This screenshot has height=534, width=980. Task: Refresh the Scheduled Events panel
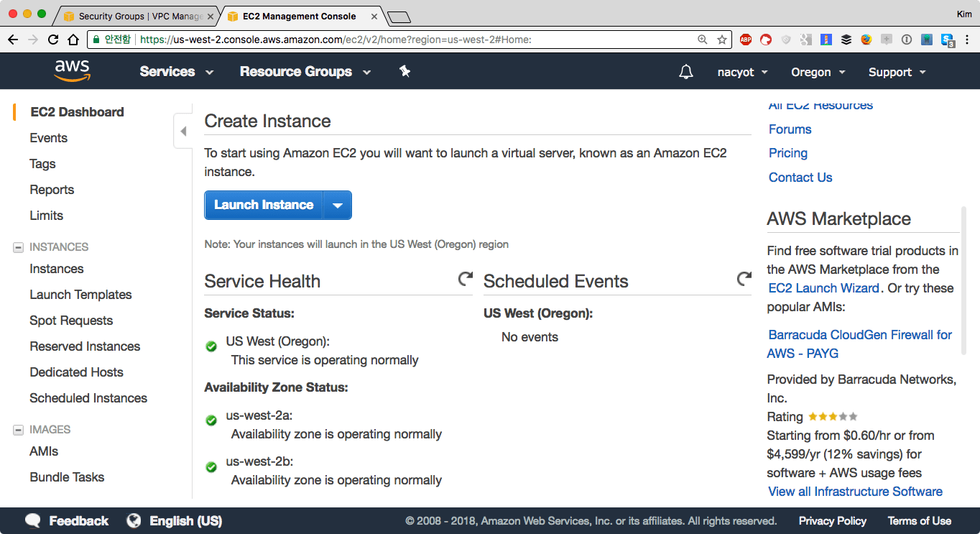[744, 279]
